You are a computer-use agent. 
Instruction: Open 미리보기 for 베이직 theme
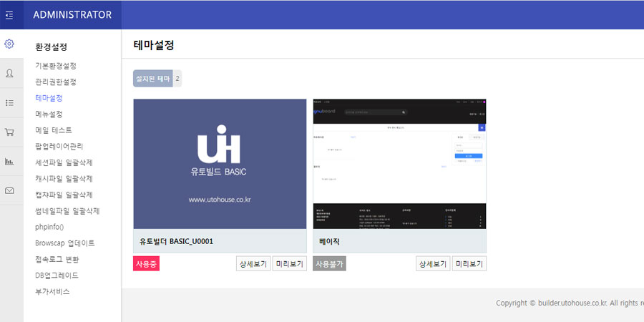tap(469, 263)
